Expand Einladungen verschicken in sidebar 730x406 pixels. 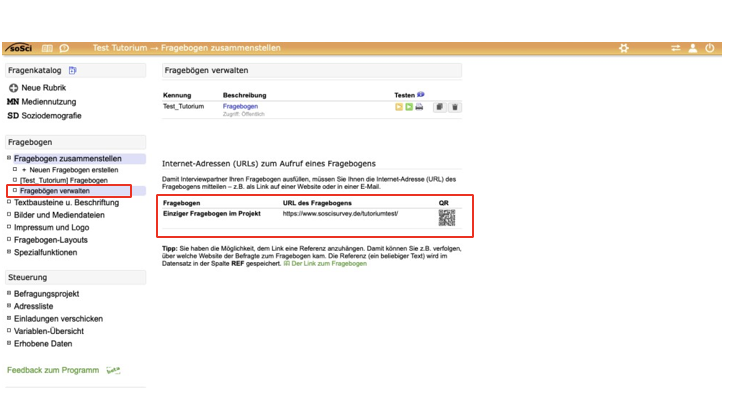coord(60,318)
